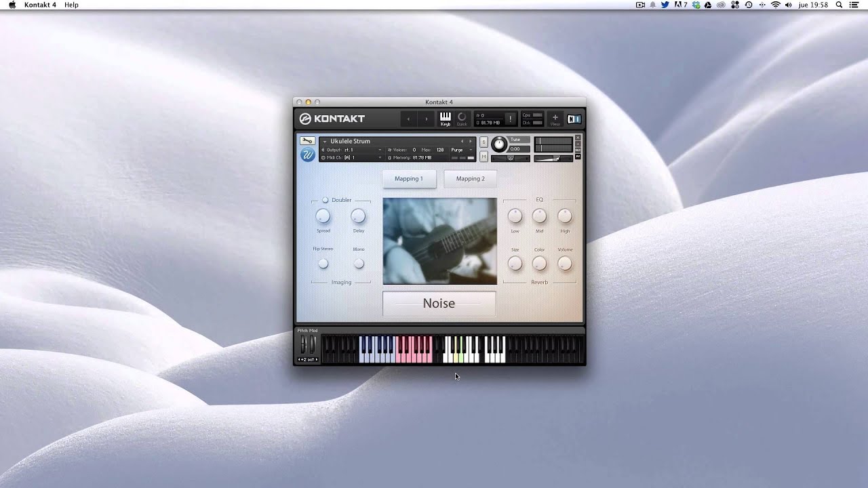The image size is (868, 488).
Task: Toggle the Flip Stereo switch
Action: [323, 264]
